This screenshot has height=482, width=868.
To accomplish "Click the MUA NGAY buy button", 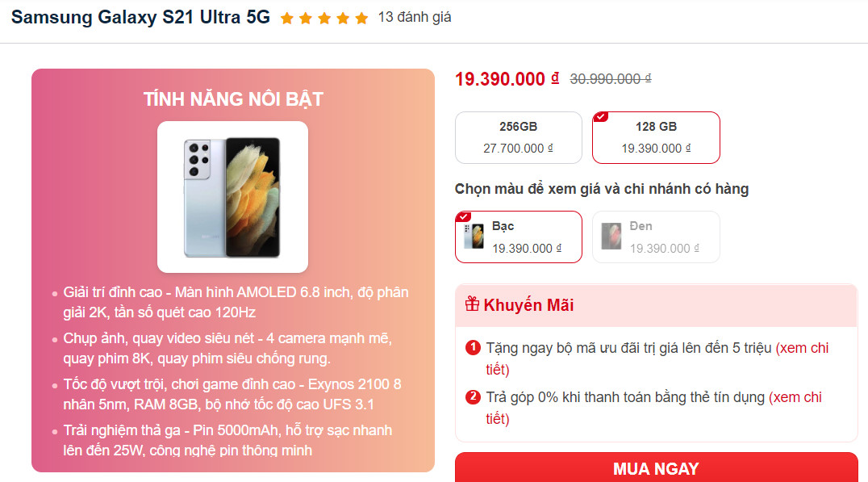I will [x=657, y=467].
